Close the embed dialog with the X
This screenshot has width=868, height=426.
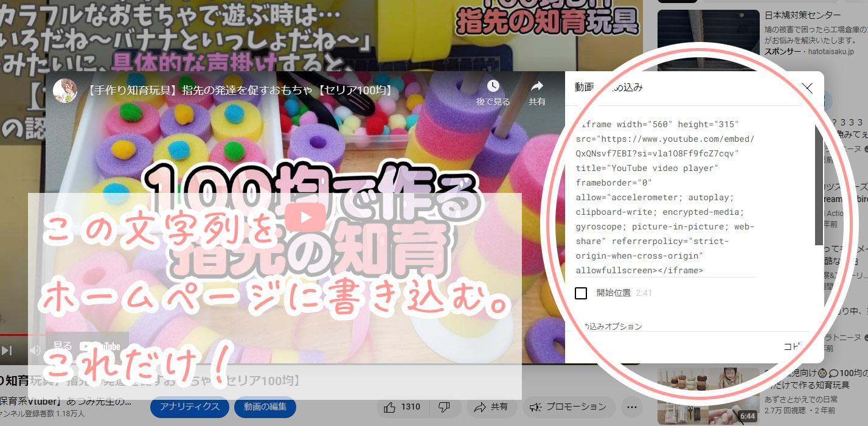pyautogui.click(x=807, y=88)
